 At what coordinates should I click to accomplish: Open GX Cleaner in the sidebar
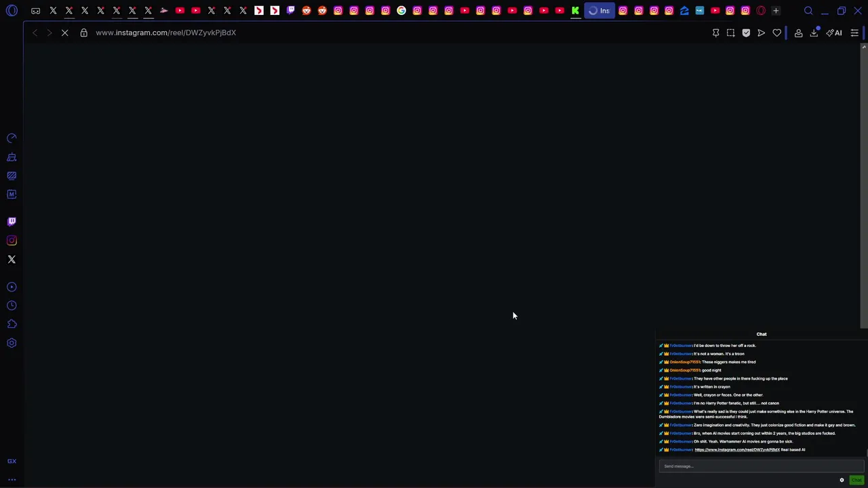[x=12, y=157]
